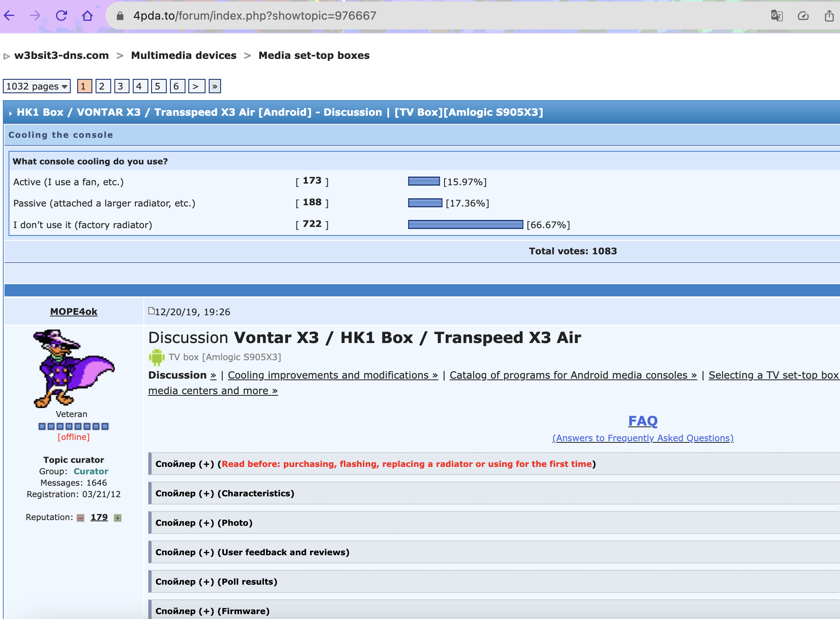Image resolution: width=840 pixels, height=619 pixels.
Task: Click the reputation minus icon
Action: point(80,518)
